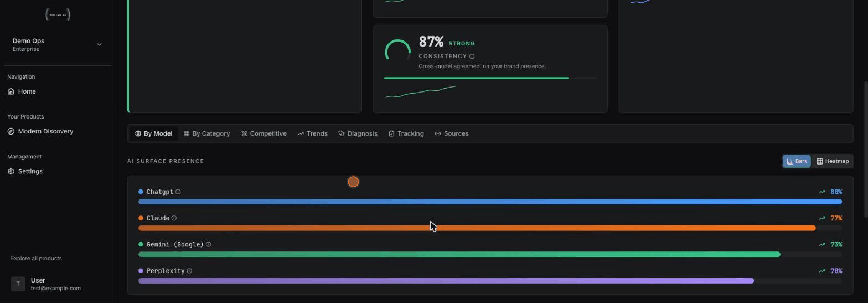Click the Claude 77% value
868x303 pixels.
(x=836, y=218)
